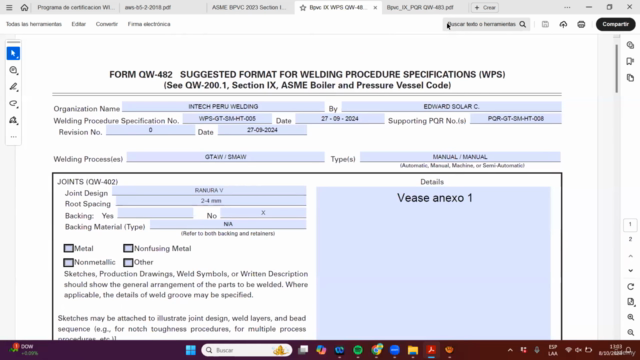Image resolution: width=640 pixels, height=360 pixels.
Task: Open the Firma electrónica menu
Action: tap(149, 24)
